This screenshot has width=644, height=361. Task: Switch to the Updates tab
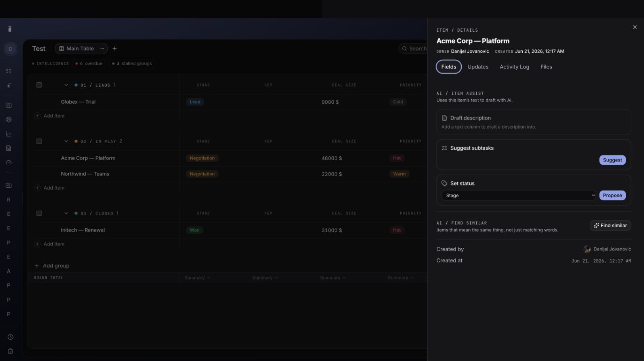click(478, 67)
